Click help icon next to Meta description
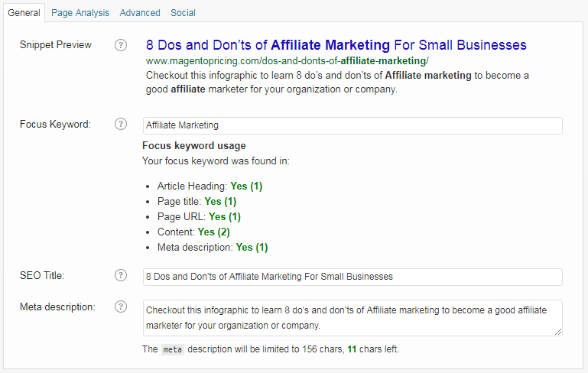 120,307
